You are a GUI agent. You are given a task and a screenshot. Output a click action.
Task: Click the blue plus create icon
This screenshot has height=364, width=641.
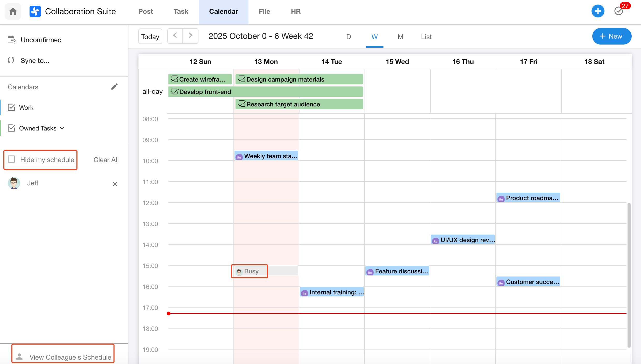pos(598,11)
